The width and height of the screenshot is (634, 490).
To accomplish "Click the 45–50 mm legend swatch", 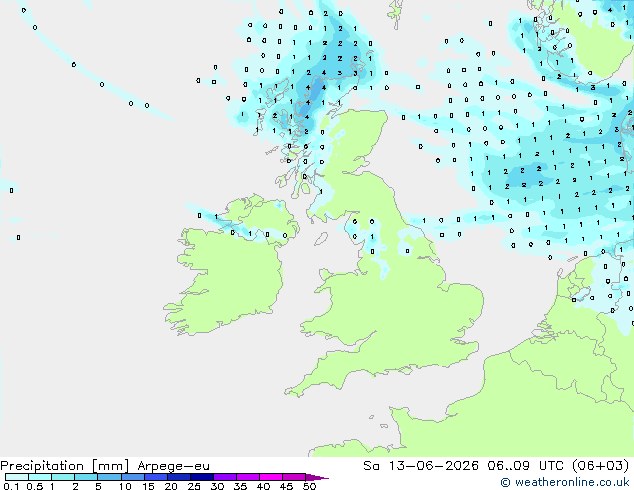I will (294, 477).
